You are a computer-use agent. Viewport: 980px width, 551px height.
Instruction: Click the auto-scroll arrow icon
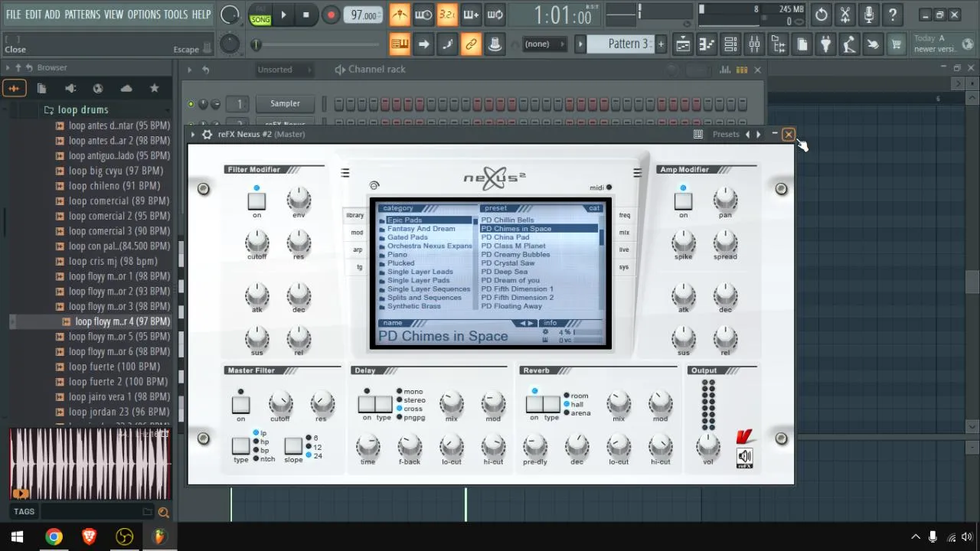pyautogui.click(x=423, y=44)
